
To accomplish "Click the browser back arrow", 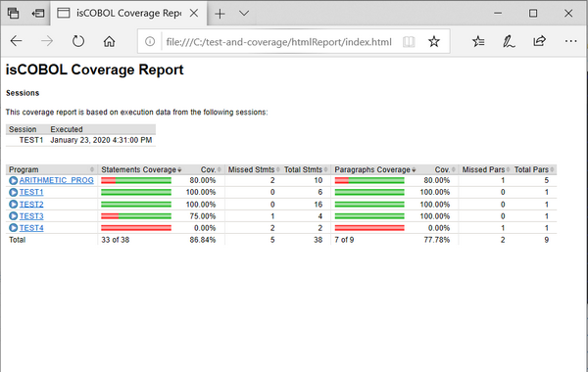I will point(16,41).
